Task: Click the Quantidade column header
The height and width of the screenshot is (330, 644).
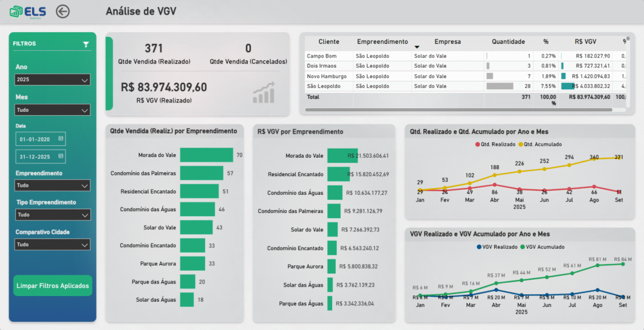Action: pyautogui.click(x=508, y=41)
